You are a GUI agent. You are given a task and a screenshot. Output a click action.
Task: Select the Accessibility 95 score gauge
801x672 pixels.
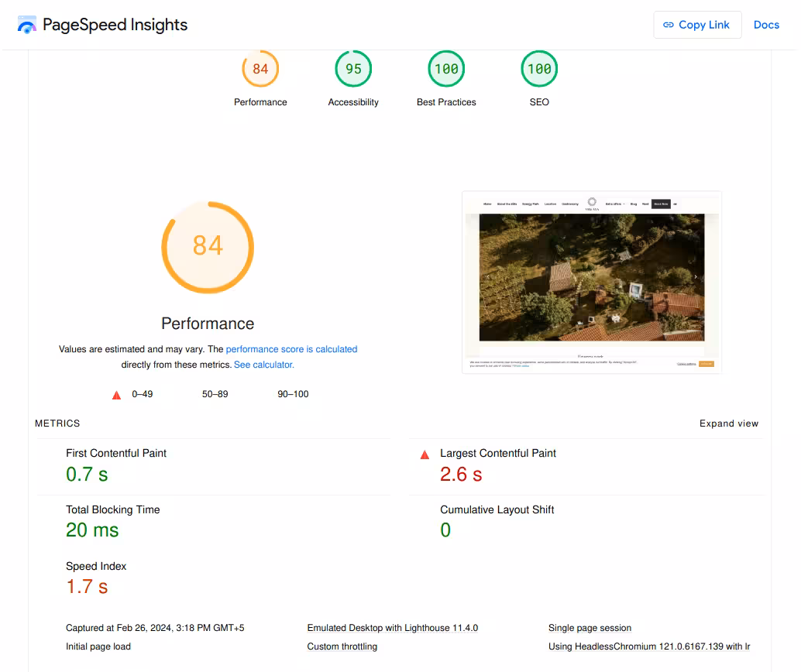click(353, 68)
